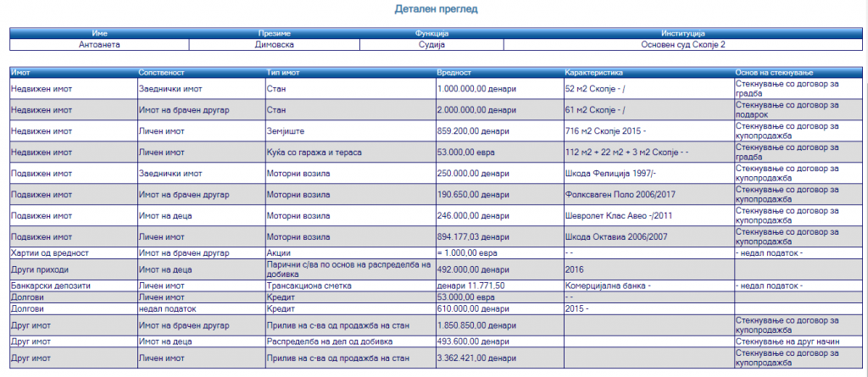Click the 'Детален преглед' page title
Image resolution: width=868 pixels, height=377 pixels.
[437, 9]
